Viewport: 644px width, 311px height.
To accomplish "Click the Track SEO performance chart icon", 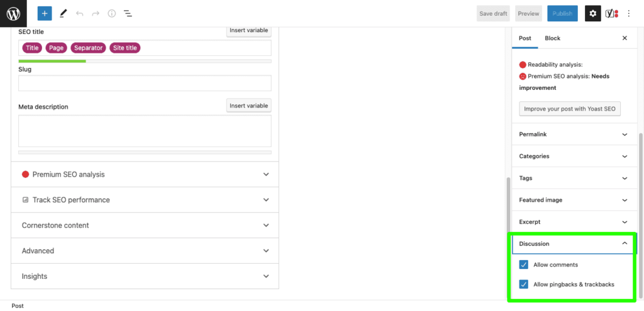I will click(x=25, y=200).
